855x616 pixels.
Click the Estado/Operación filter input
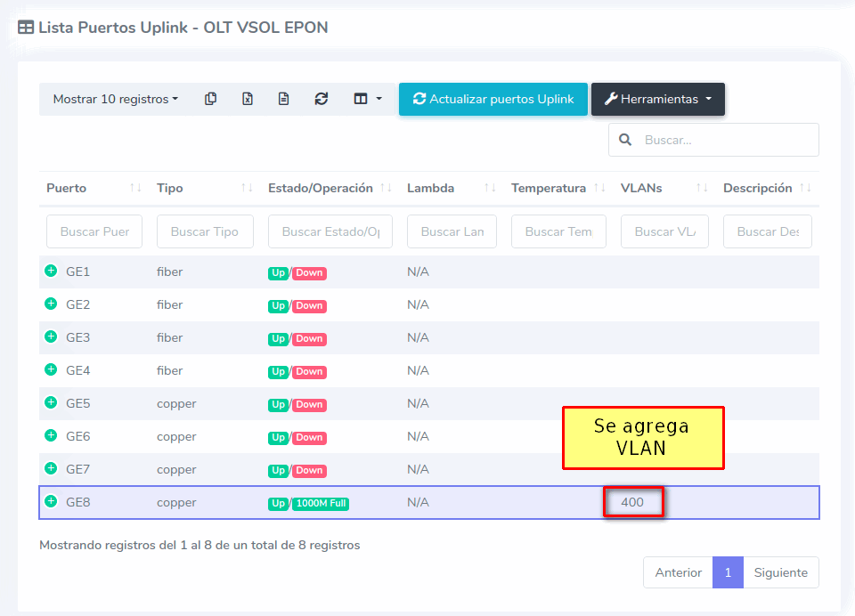[x=330, y=231]
